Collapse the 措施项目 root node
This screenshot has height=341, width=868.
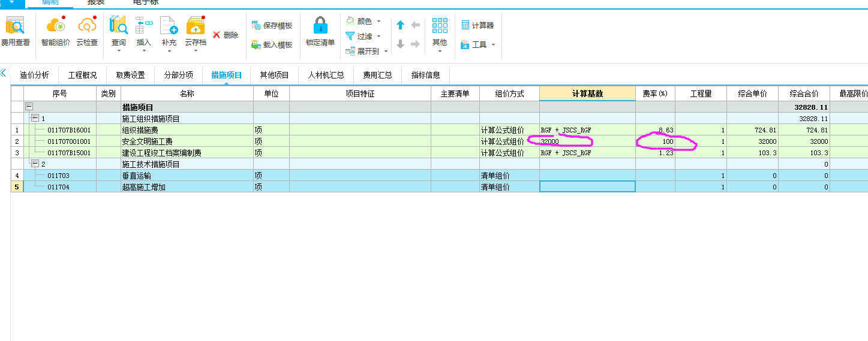[29, 107]
